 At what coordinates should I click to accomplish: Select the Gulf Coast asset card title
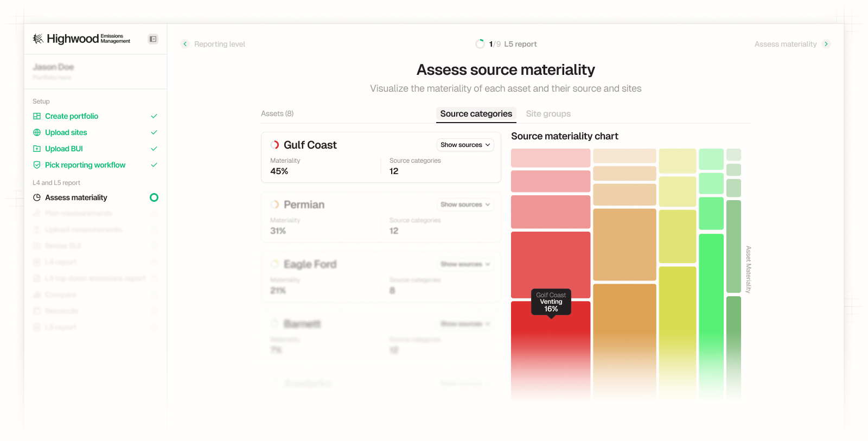point(310,145)
